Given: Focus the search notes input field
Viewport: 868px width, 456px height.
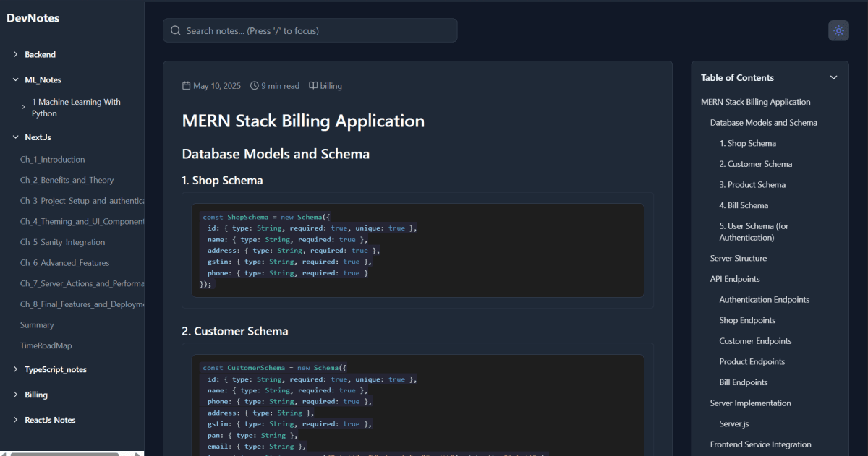Looking at the screenshot, I should tap(310, 30).
